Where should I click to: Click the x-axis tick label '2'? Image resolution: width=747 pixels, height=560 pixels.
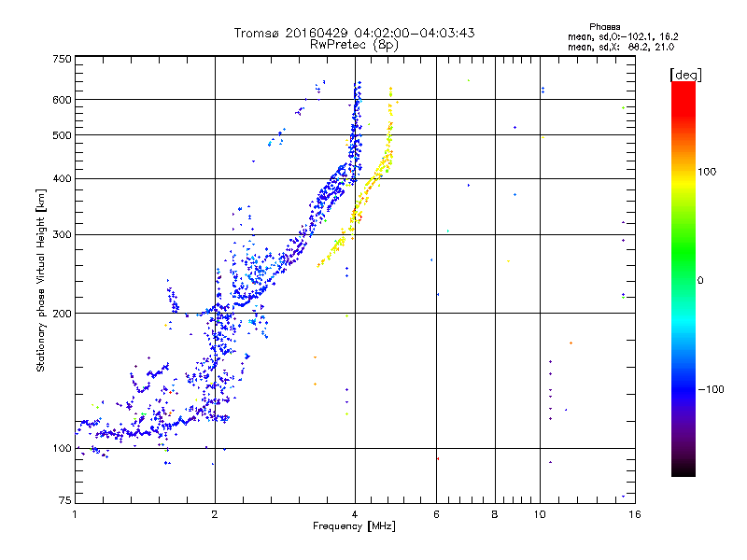click(x=215, y=514)
